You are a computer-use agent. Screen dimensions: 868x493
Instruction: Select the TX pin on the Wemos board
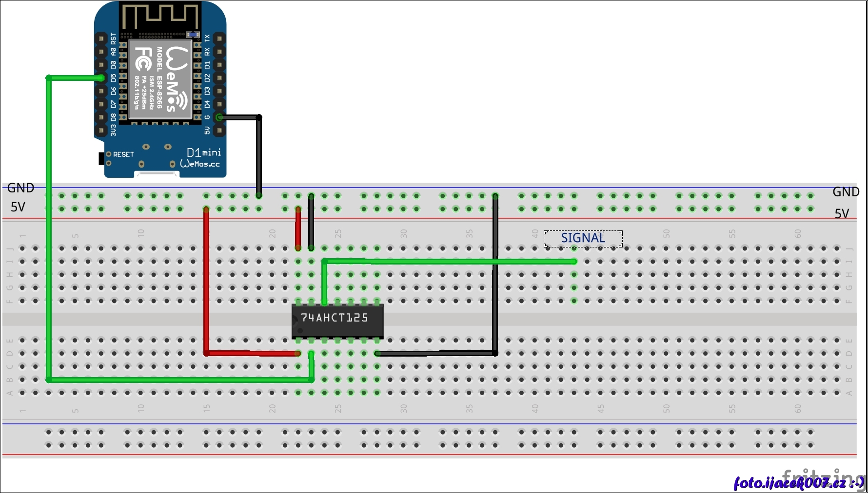[x=219, y=38]
